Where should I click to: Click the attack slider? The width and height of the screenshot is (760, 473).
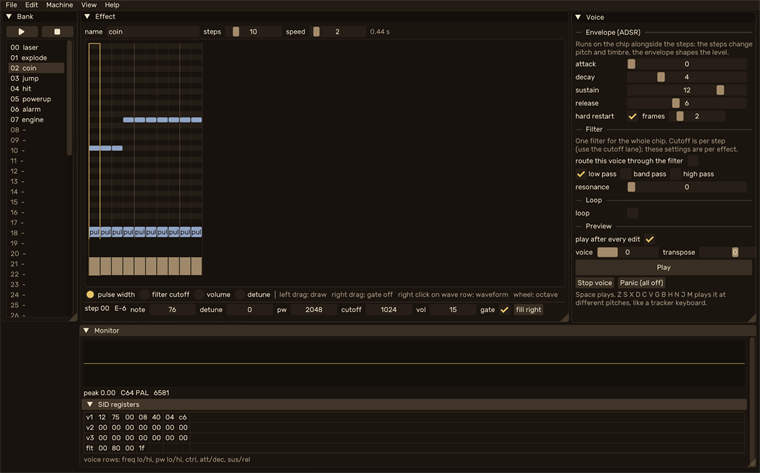point(686,64)
